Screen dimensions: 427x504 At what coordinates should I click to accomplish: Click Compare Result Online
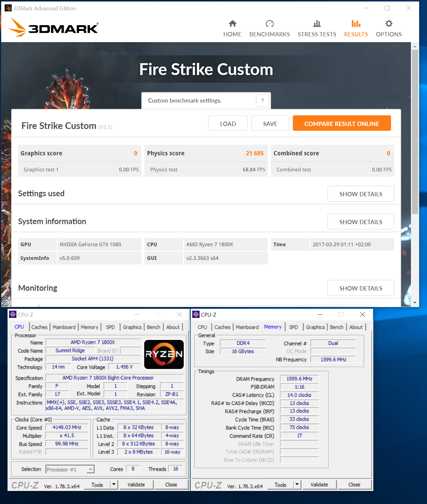(x=341, y=123)
